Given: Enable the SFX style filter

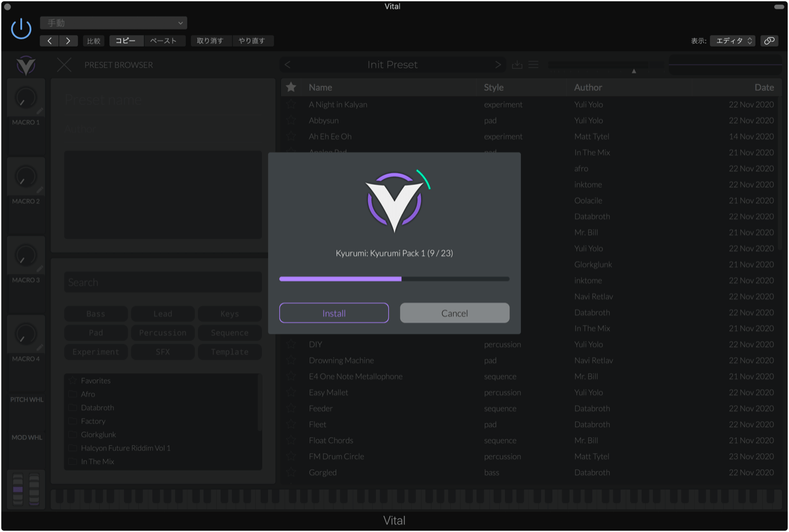Looking at the screenshot, I should (162, 352).
